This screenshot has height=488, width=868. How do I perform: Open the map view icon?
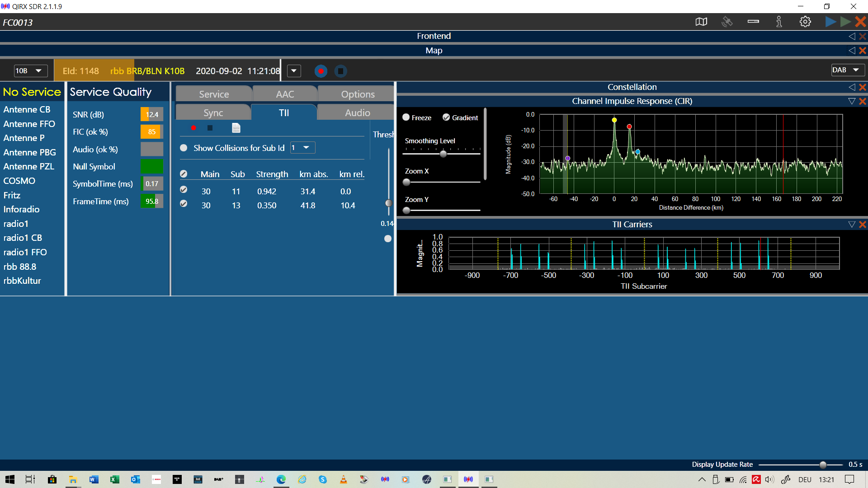[701, 22]
